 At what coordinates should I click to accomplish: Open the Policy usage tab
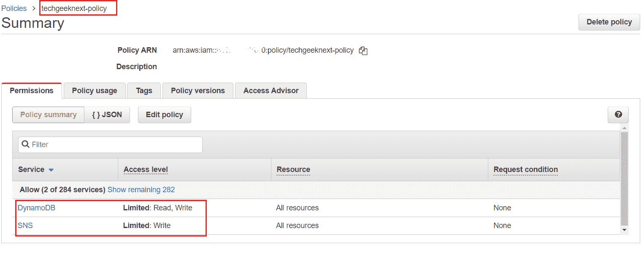pyautogui.click(x=95, y=91)
